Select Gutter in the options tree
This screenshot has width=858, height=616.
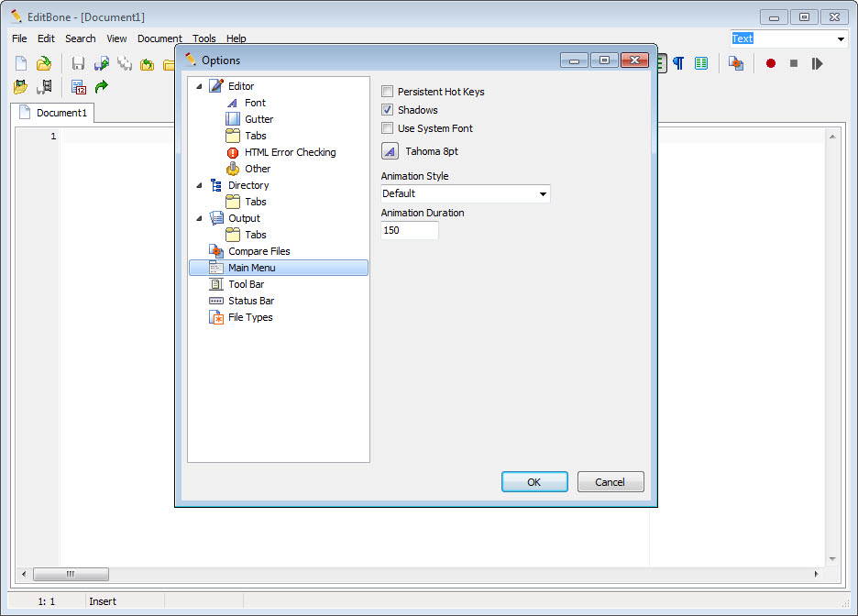click(x=258, y=119)
